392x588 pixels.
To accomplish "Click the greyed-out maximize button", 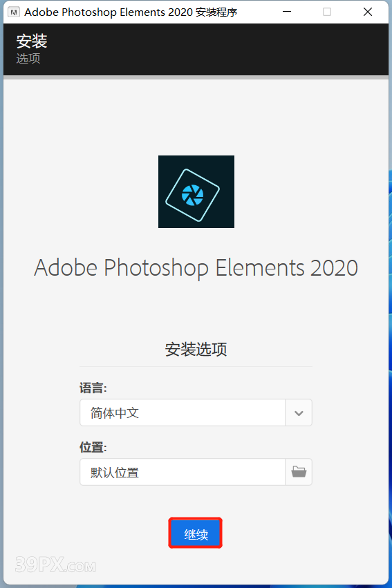I will point(327,12).
